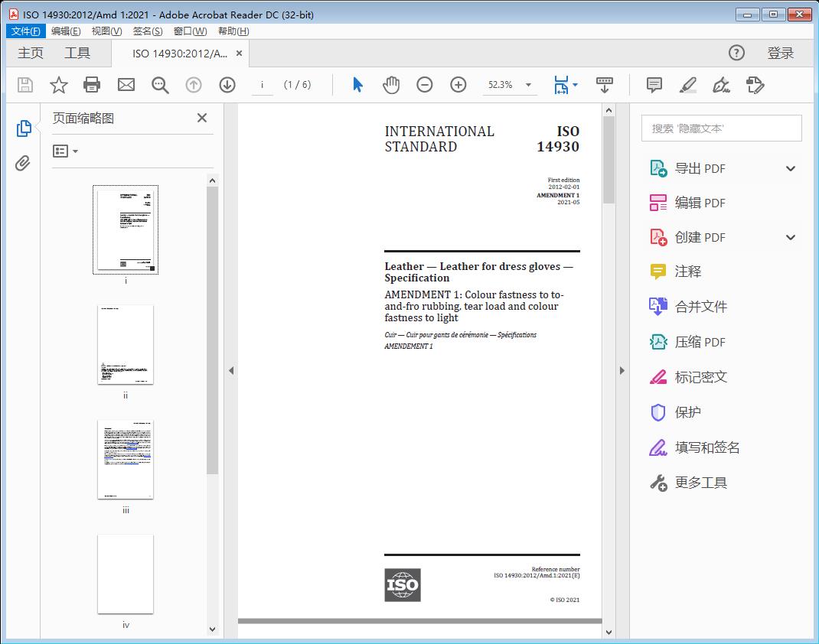819x644 pixels.
Task: Click the zoom out minus icon
Action: [425, 85]
